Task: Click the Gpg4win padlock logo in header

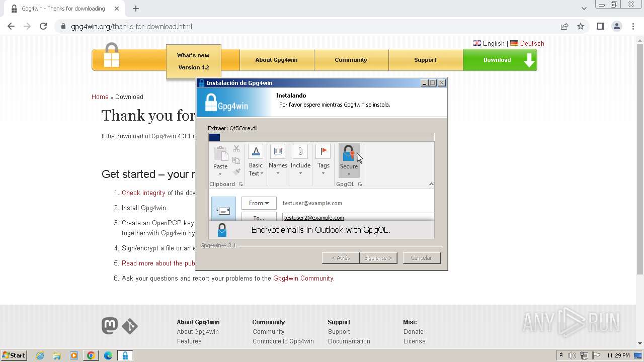Action: [x=112, y=55]
